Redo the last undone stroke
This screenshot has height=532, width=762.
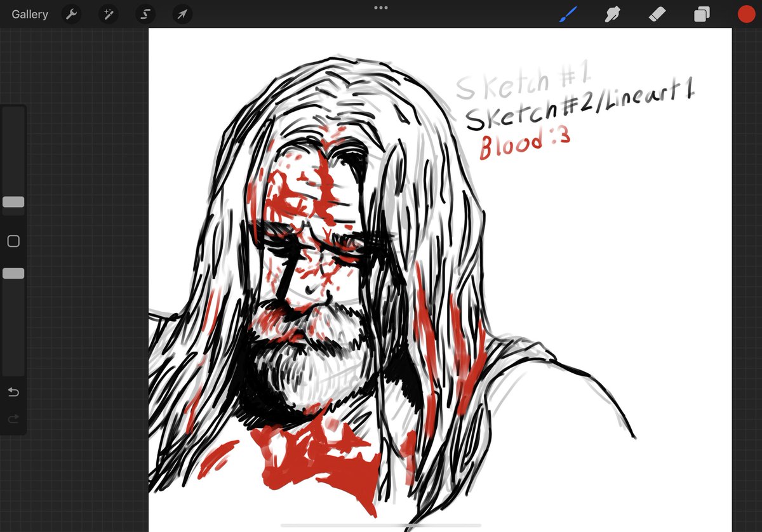[x=13, y=419]
